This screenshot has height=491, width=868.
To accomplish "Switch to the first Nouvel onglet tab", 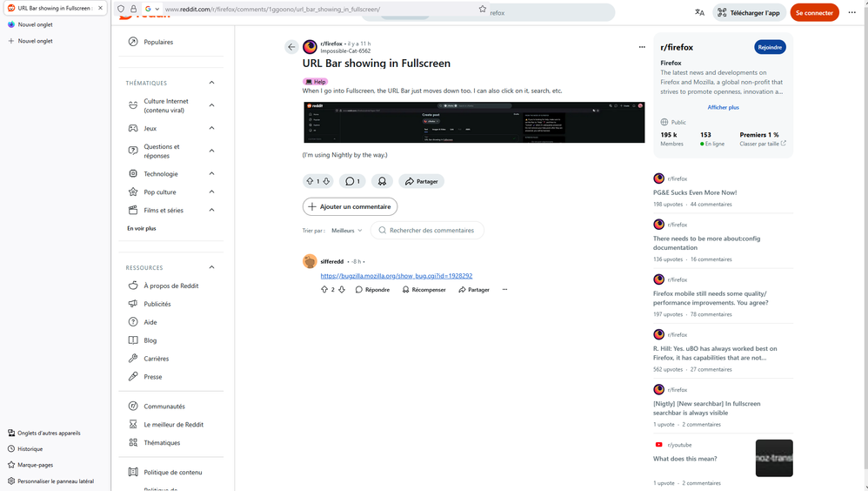I will [35, 24].
